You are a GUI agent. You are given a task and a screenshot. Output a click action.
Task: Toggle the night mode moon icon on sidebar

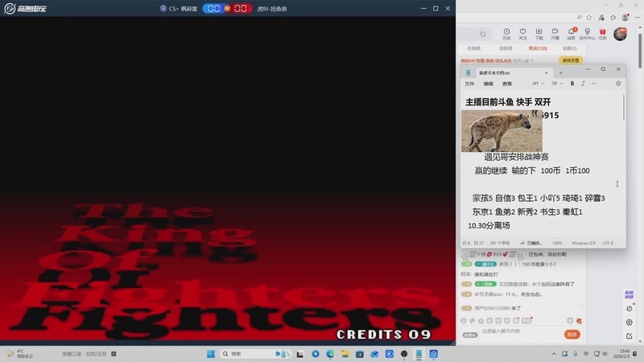[x=630, y=308]
